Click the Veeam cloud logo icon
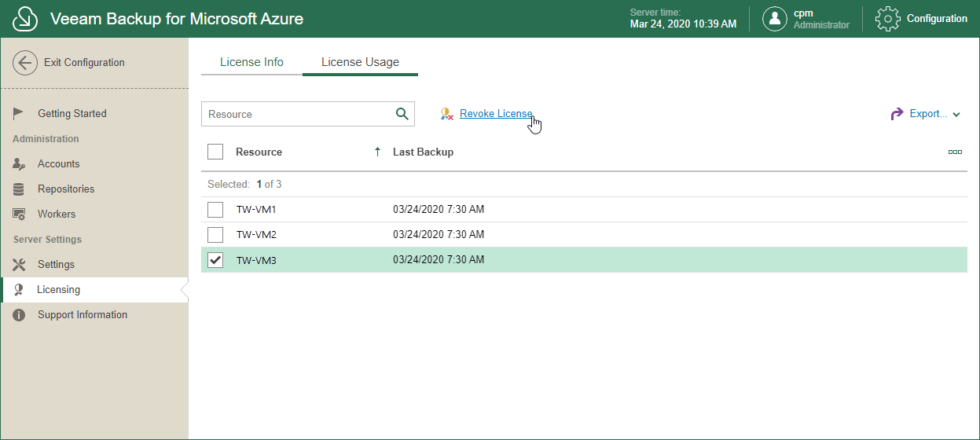Screen dimensions: 980x440 point(26,19)
